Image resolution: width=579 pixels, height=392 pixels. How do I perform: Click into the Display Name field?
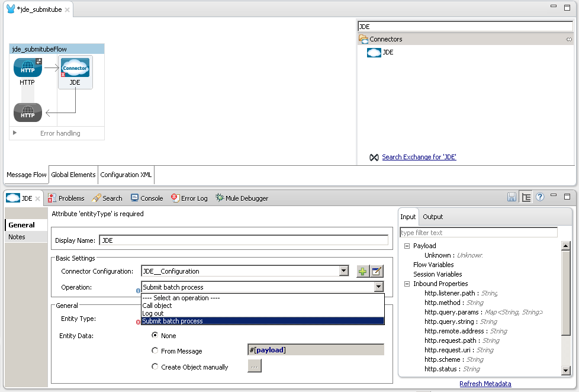pos(244,240)
